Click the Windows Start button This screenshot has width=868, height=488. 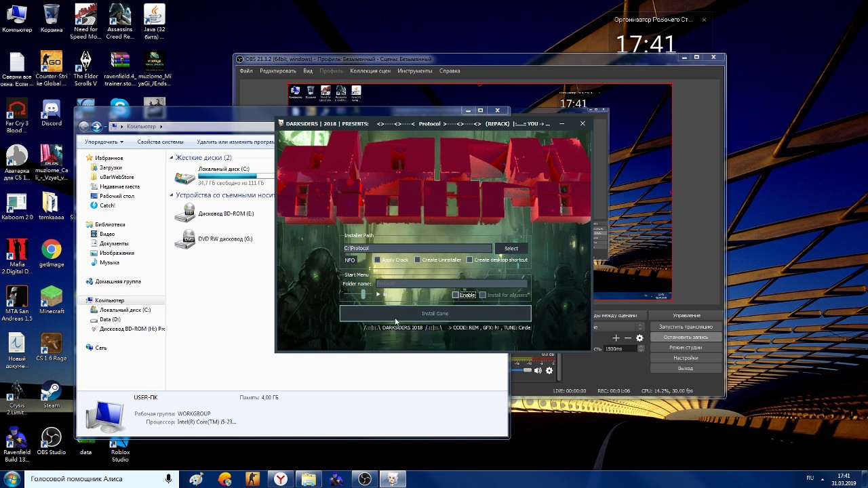[12, 479]
